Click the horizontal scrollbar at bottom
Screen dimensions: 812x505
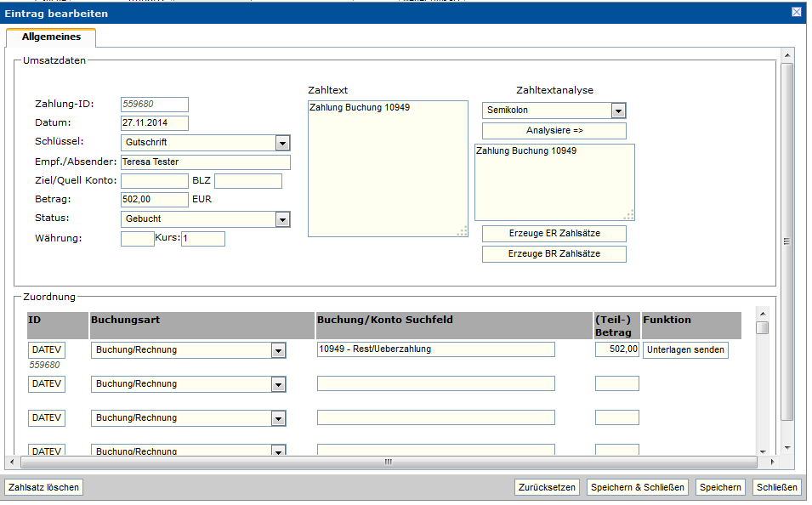tap(388, 462)
